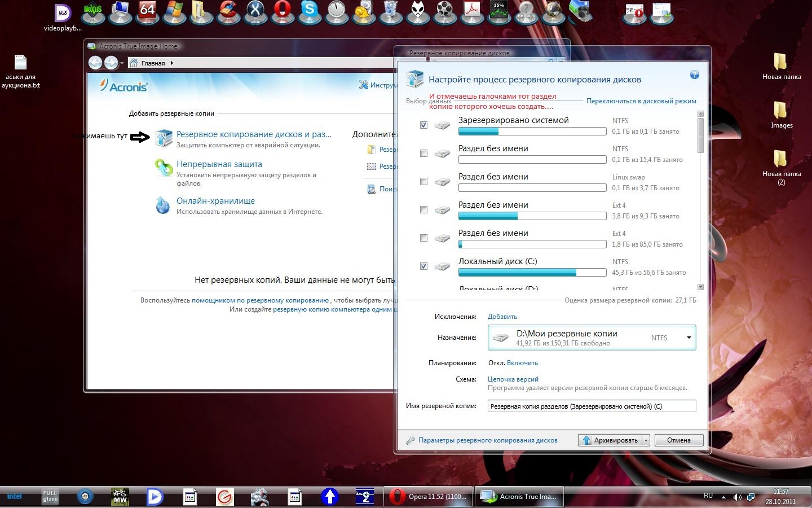The height and width of the screenshot is (508, 812).
Task: Click the Back arrow in Acronis window
Action: point(95,63)
